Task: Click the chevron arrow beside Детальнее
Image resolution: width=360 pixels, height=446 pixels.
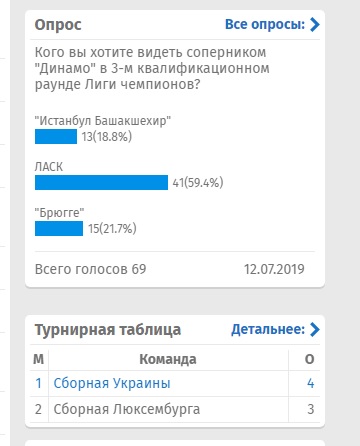Action: [x=315, y=329]
